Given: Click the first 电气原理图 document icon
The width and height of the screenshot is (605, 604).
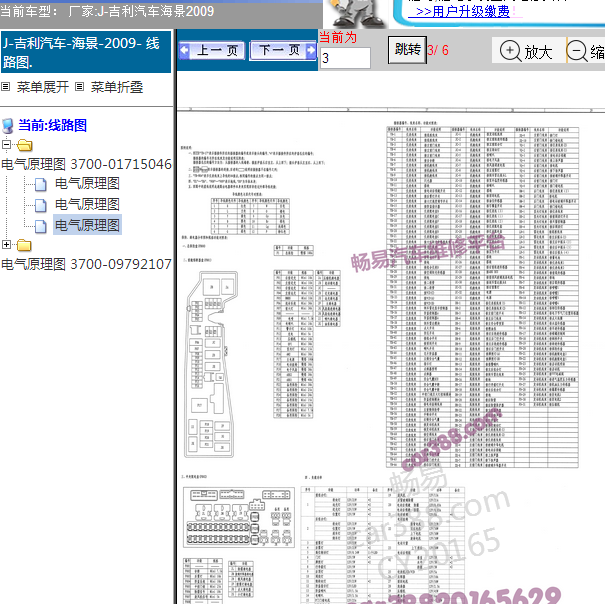Looking at the screenshot, I should (41, 185).
